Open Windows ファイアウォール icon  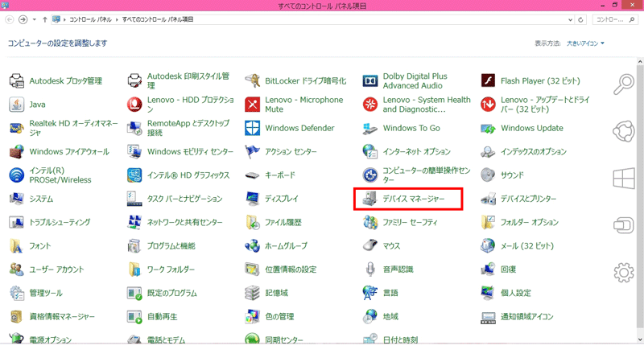pyautogui.click(x=16, y=151)
